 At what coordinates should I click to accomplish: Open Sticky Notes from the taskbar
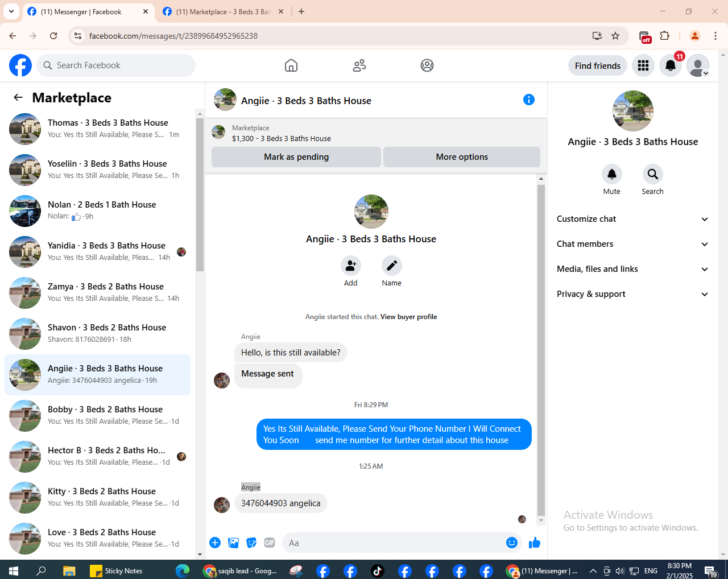tap(117, 571)
